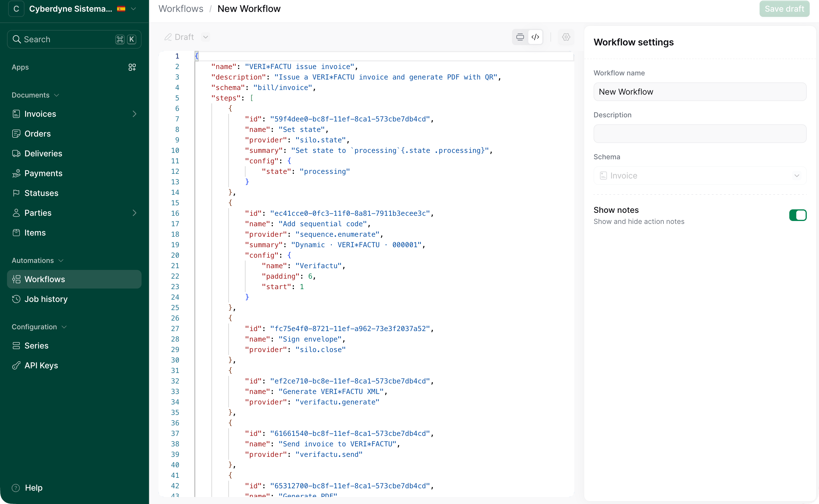Image resolution: width=819 pixels, height=504 pixels.
Task: Open the Apps grid icon
Action: click(132, 67)
